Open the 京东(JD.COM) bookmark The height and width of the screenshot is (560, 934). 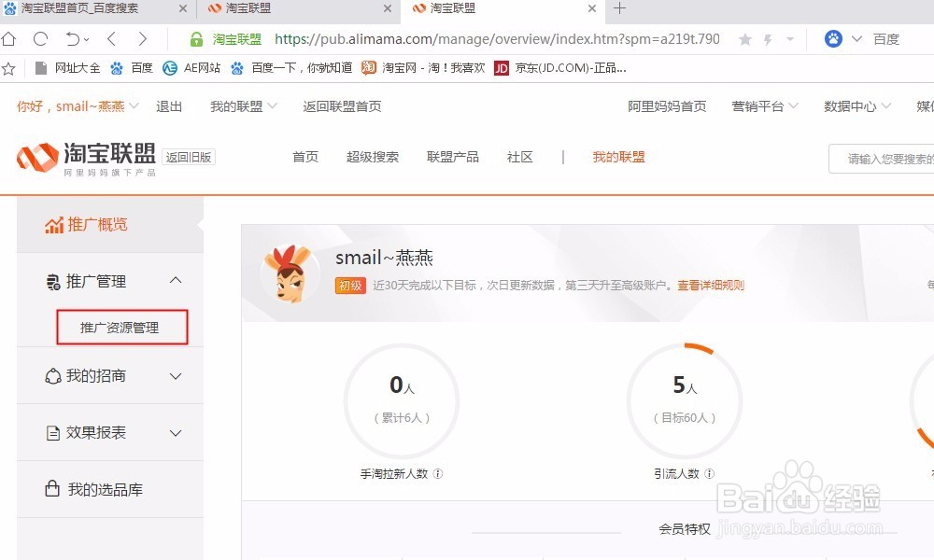pyautogui.click(x=559, y=68)
